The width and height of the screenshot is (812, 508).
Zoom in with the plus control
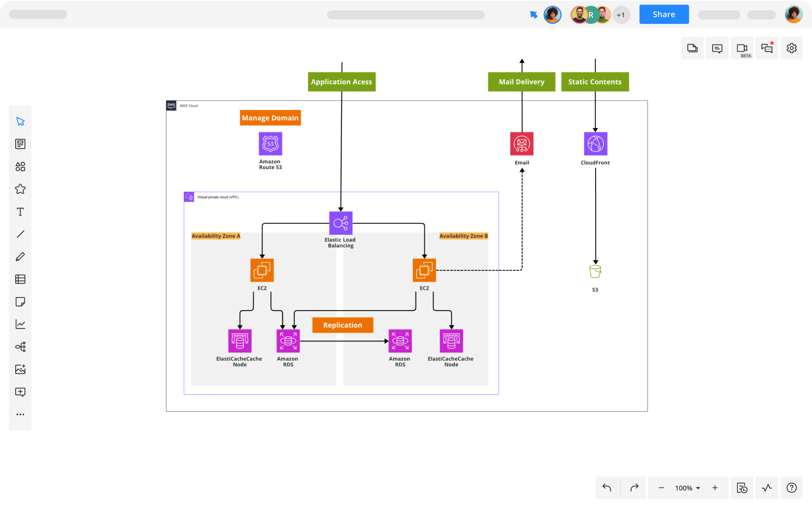pyautogui.click(x=715, y=488)
